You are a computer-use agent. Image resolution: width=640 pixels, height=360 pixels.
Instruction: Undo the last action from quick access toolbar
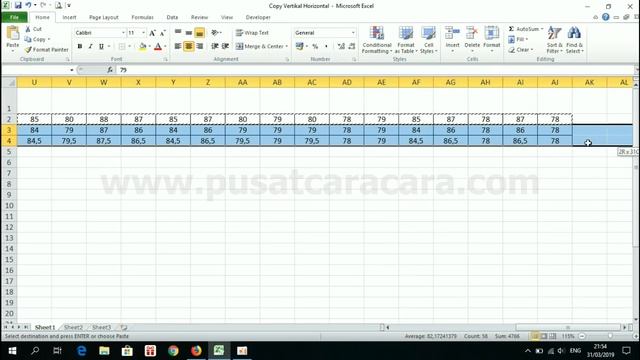coord(28,6)
